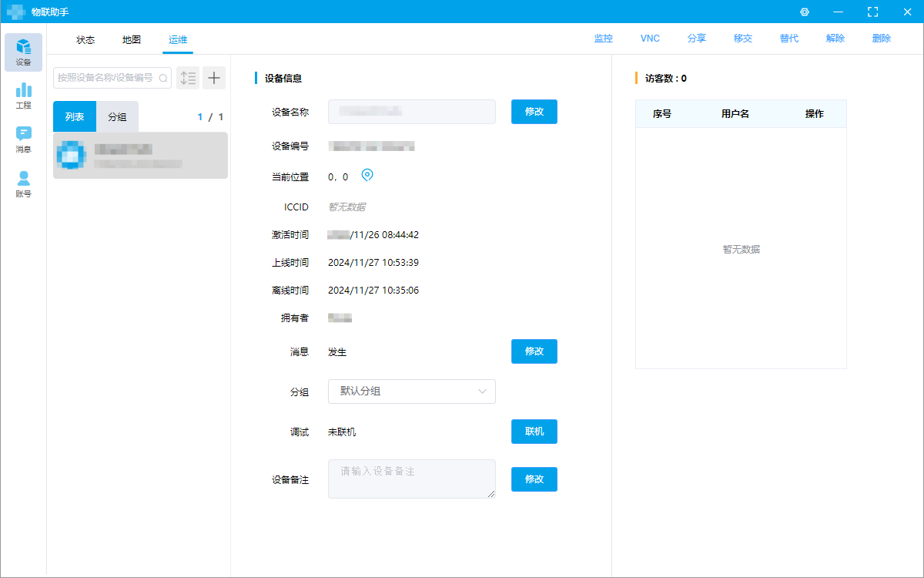Open the 监控 link in top toolbar
The image size is (924, 578).
coord(604,39)
